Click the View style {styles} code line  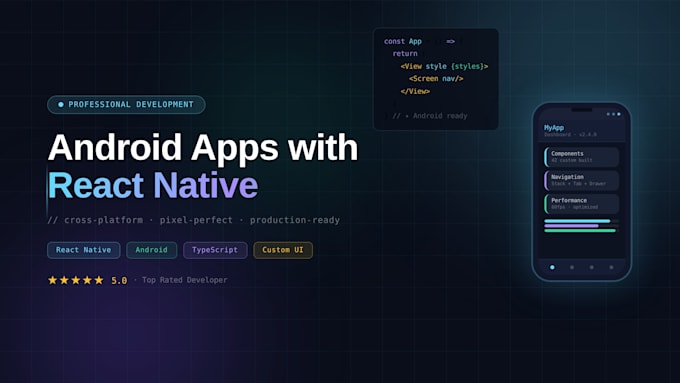[445, 66]
